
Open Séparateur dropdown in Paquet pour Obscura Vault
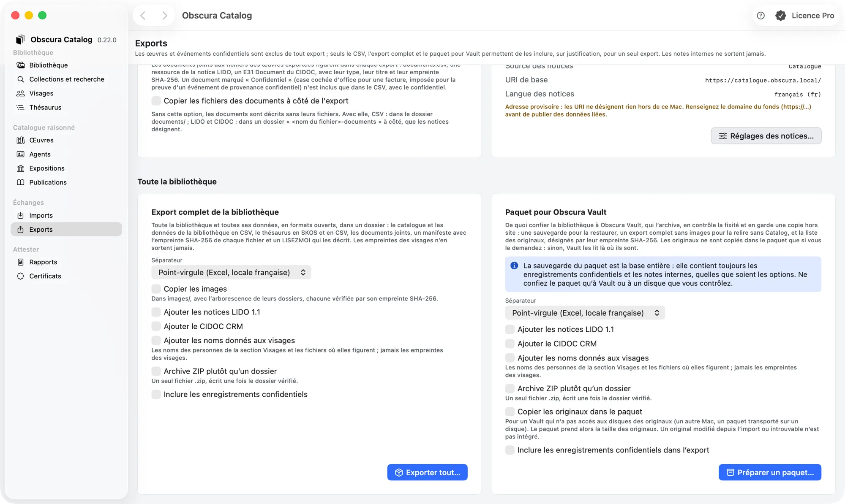585,313
